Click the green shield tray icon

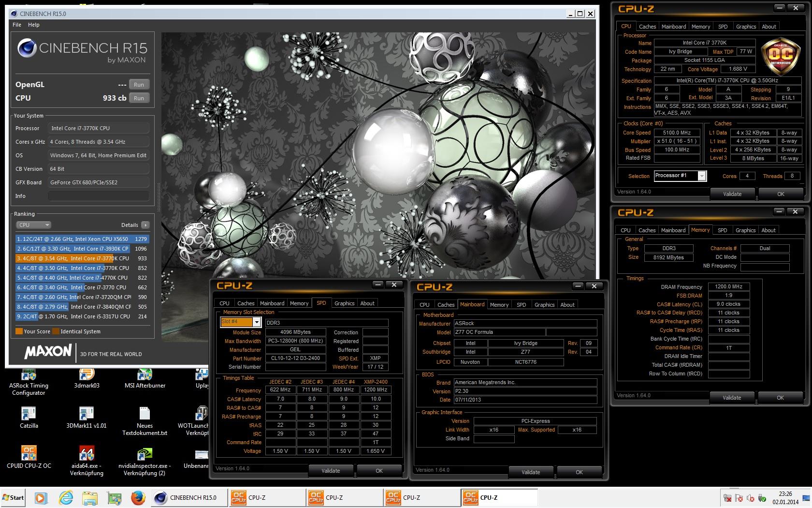pos(762,498)
